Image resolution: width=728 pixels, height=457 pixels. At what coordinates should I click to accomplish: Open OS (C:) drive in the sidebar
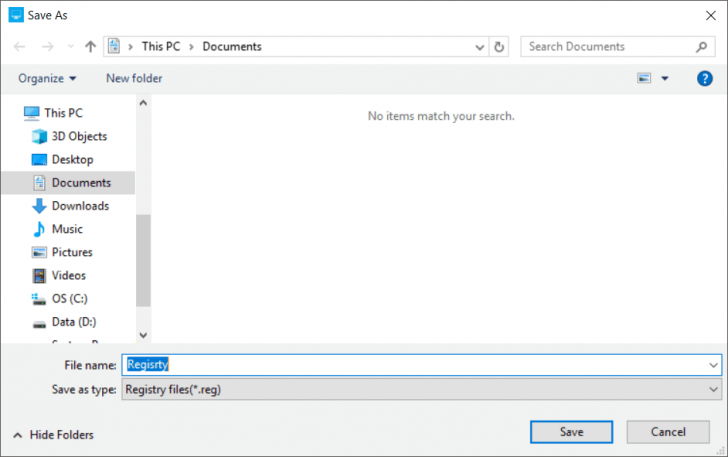pyautogui.click(x=70, y=299)
